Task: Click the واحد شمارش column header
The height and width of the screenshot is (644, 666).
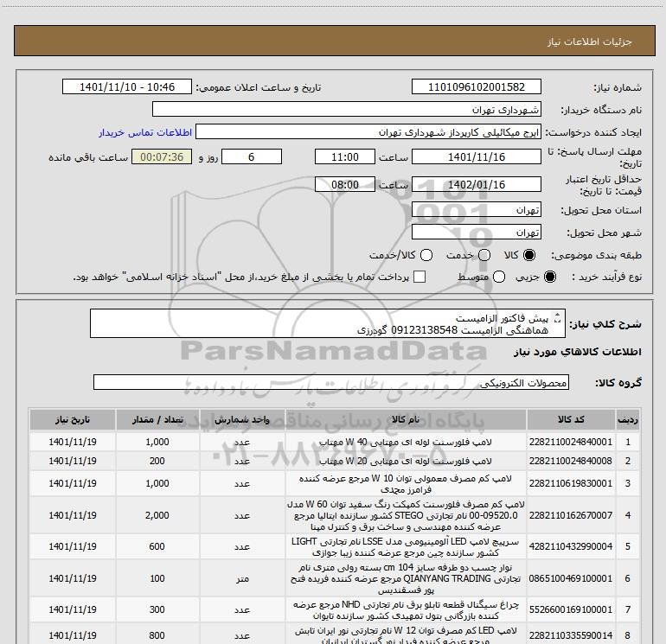Action: click(x=242, y=419)
